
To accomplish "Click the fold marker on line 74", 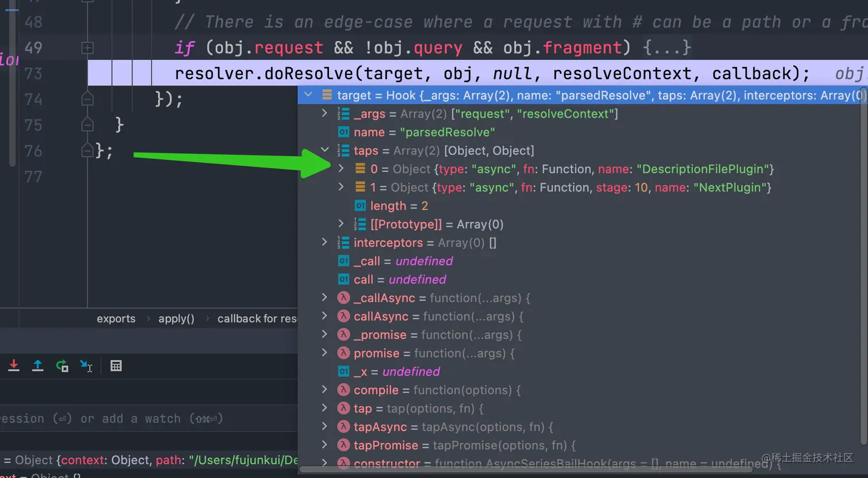I will click(87, 99).
